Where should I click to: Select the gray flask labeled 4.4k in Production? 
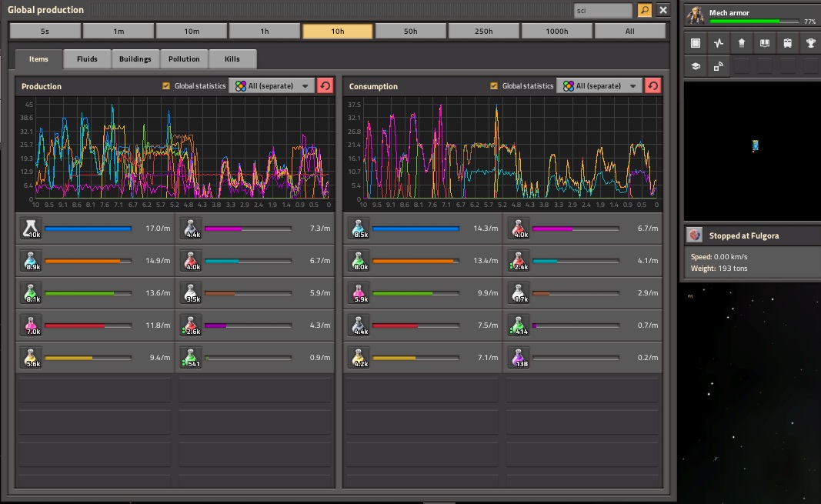pyautogui.click(x=191, y=229)
